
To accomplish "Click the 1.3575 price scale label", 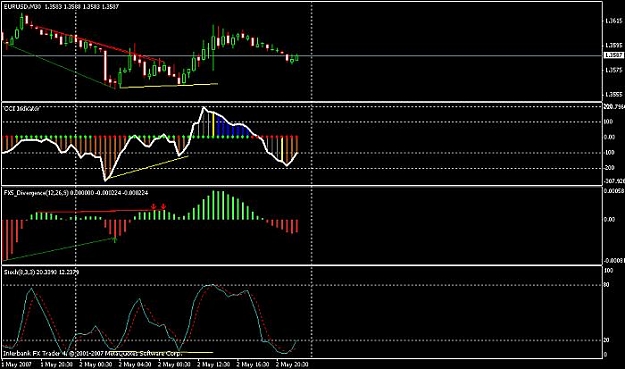I will coord(613,70).
